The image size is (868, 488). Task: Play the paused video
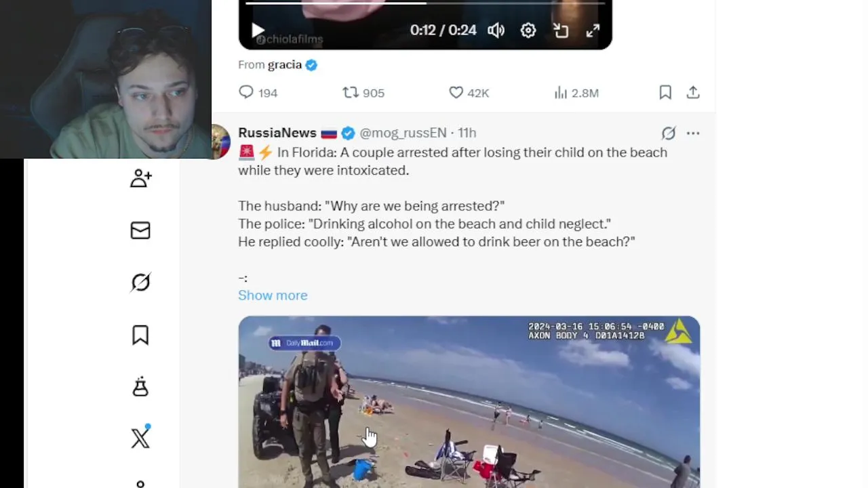click(258, 30)
